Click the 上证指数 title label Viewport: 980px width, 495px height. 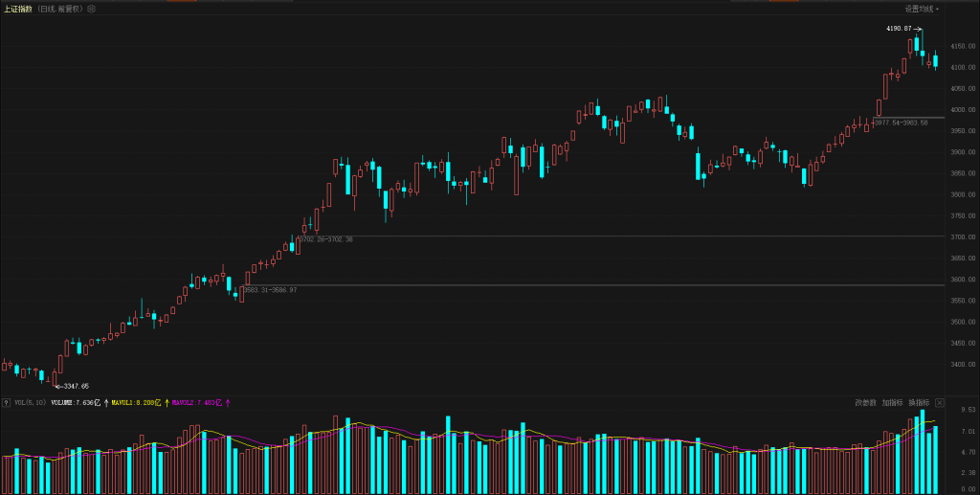[x=18, y=9]
